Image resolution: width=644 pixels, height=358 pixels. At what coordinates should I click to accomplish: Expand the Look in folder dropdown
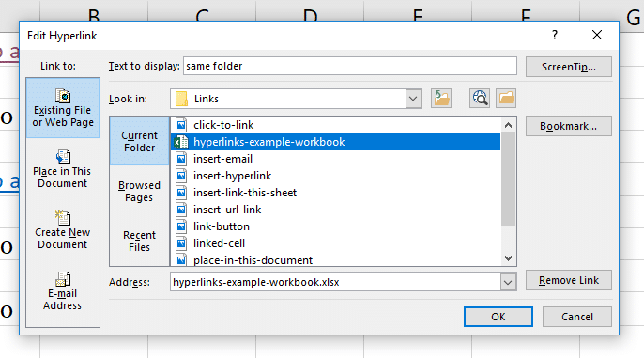point(414,99)
